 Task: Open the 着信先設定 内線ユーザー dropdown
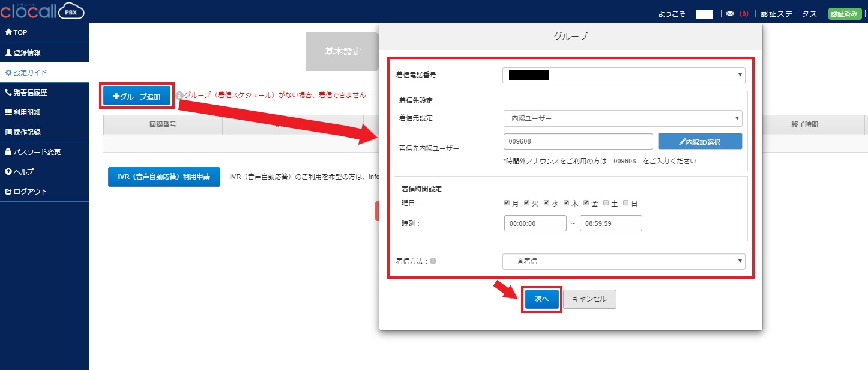[622, 118]
